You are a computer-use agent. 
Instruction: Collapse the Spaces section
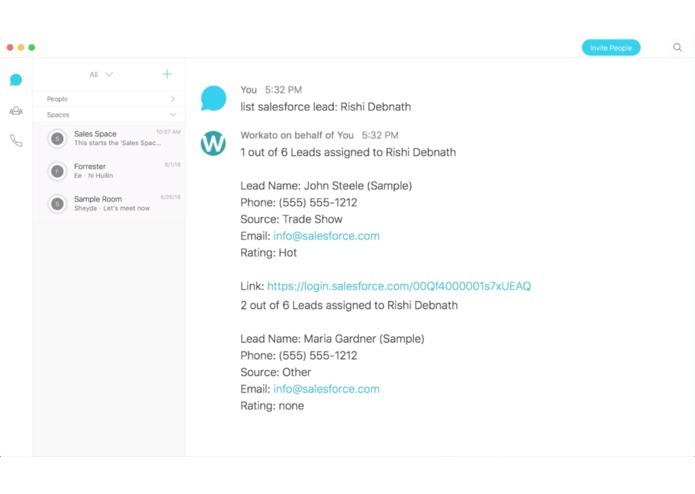coord(110,115)
